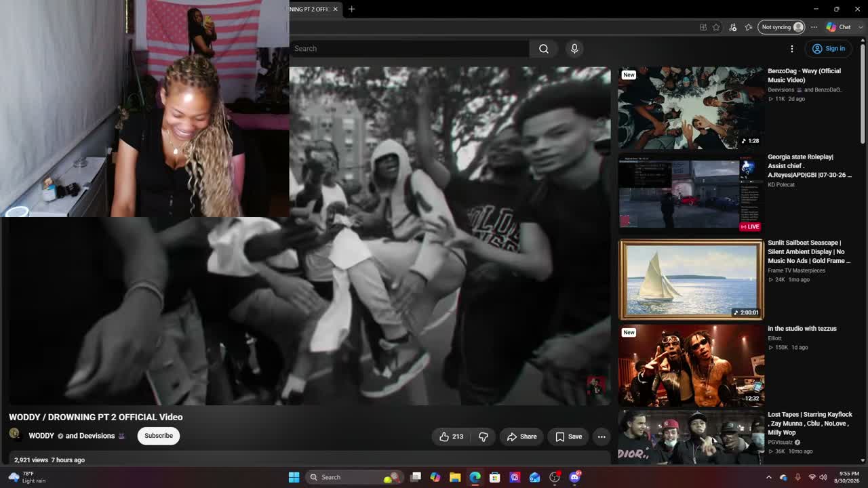
Task: Open the Deevisions channel link
Action: (96, 436)
